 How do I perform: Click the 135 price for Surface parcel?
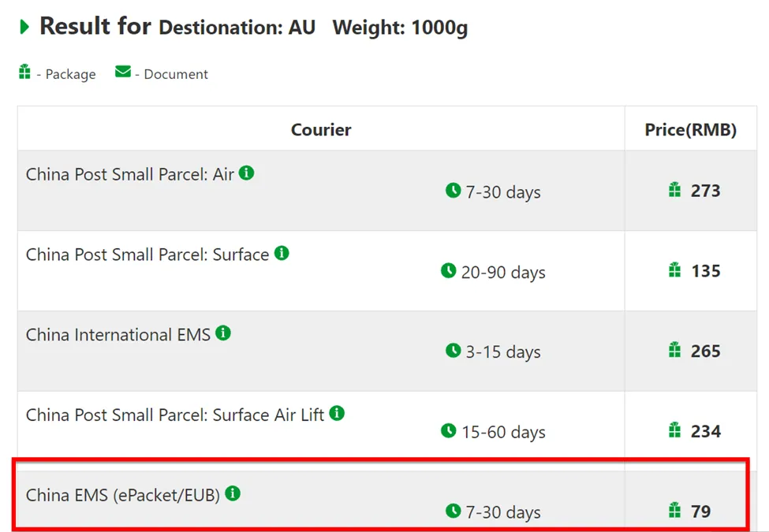point(706,271)
